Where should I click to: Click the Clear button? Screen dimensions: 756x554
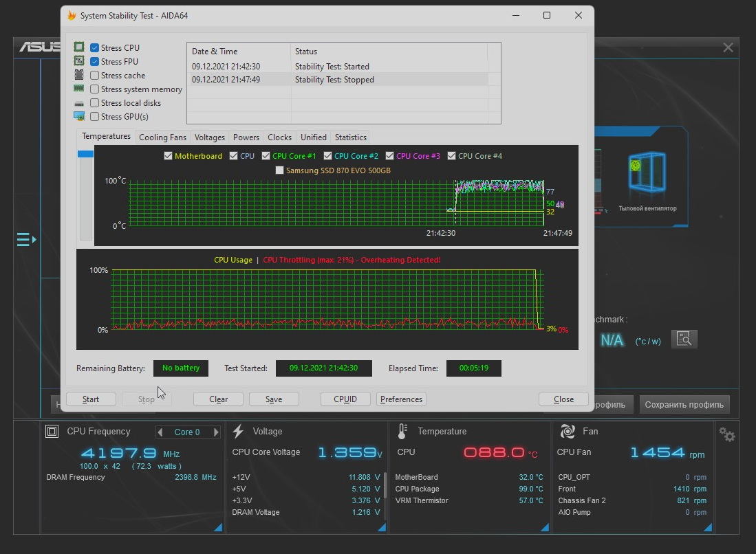pyautogui.click(x=218, y=399)
